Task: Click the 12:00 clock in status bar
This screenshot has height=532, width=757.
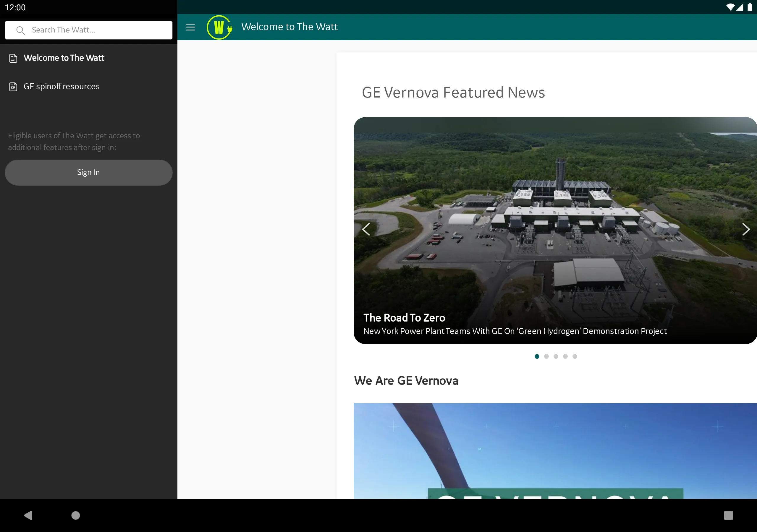Action: click(x=15, y=8)
